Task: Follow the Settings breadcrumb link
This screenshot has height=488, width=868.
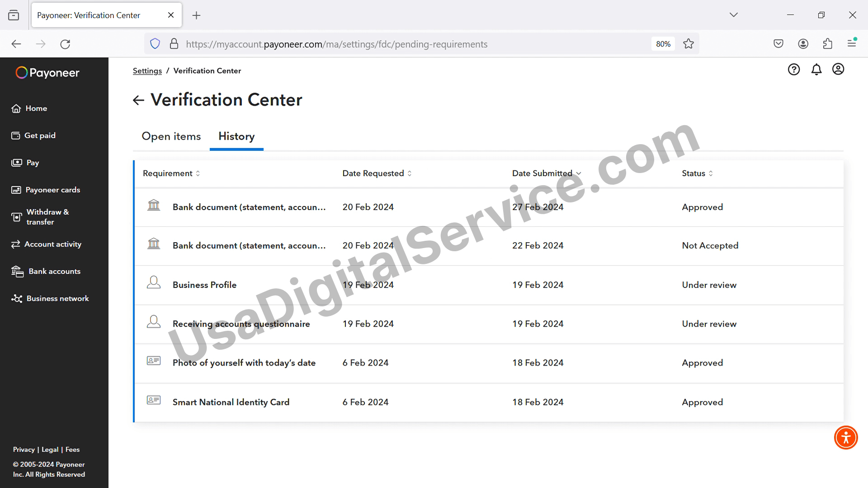Action: click(147, 71)
